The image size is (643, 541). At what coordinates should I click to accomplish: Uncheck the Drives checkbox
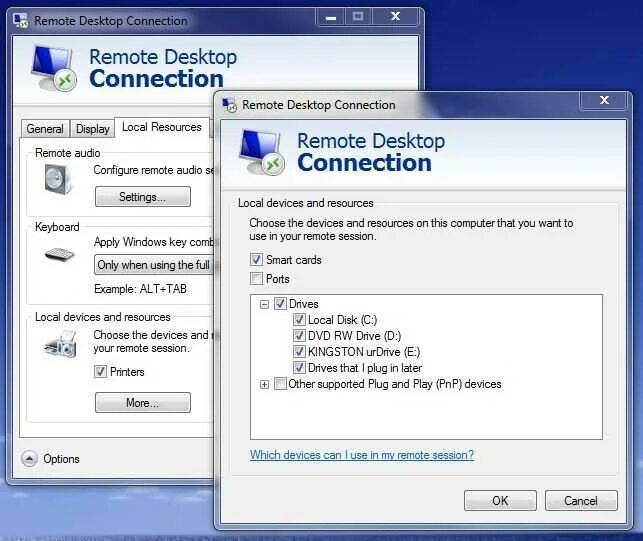[280, 304]
